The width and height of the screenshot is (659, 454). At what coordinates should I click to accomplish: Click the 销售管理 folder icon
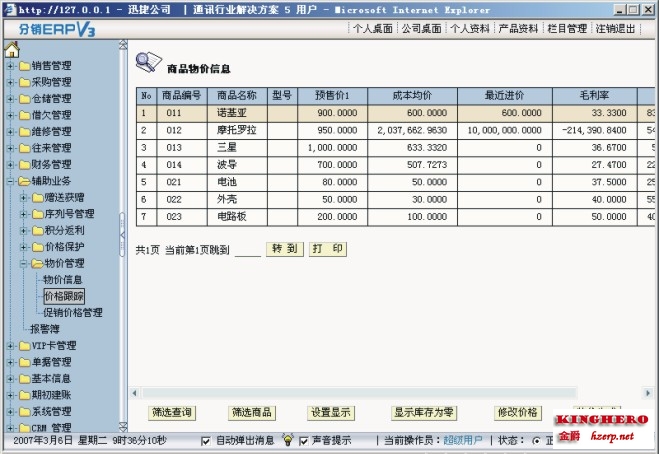(25, 66)
